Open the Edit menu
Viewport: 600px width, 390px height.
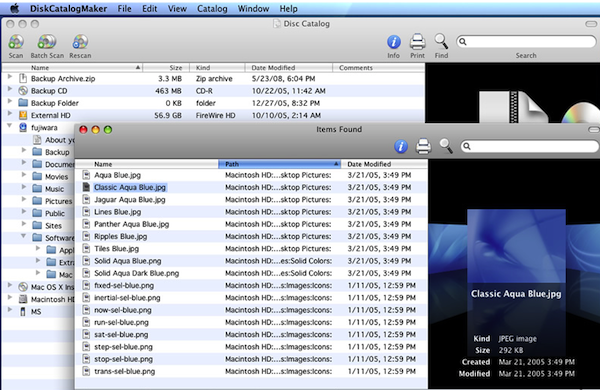[x=150, y=8]
